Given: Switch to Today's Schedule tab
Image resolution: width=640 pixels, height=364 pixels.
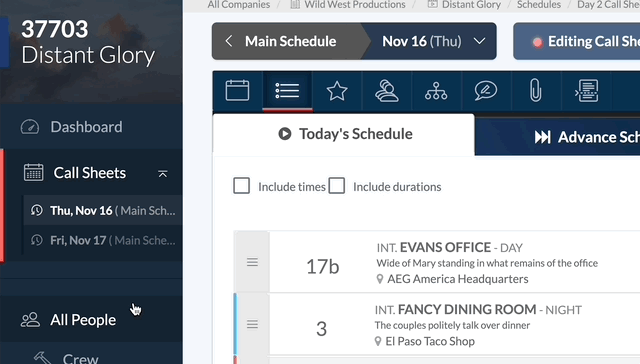Looking at the screenshot, I should (344, 134).
